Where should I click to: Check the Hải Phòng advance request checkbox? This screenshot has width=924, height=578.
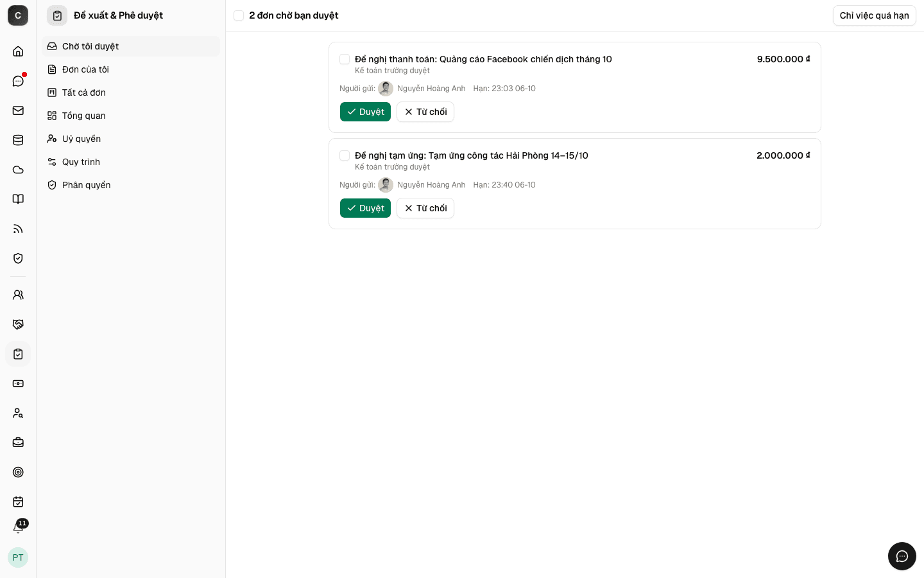pyautogui.click(x=345, y=155)
